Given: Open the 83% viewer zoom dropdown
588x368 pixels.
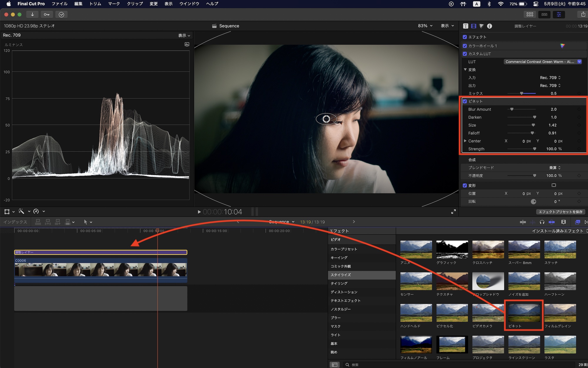Looking at the screenshot, I should (x=425, y=26).
